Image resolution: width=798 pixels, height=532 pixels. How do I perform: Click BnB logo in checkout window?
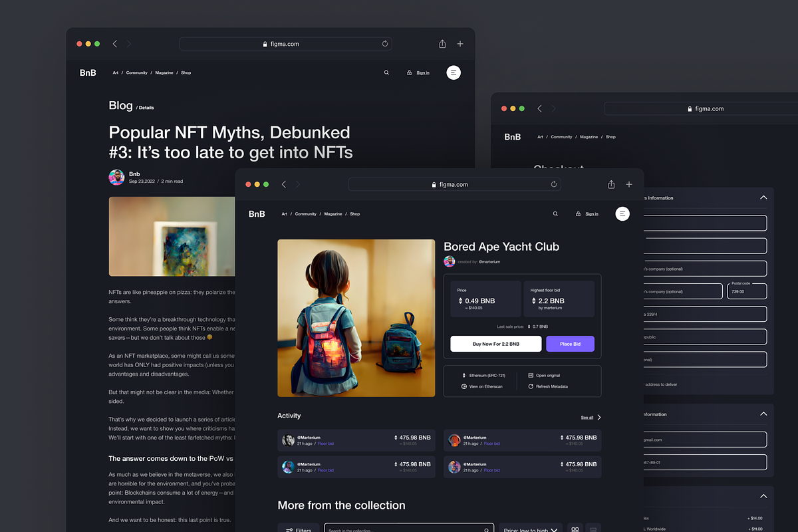[x=513, y=137]
